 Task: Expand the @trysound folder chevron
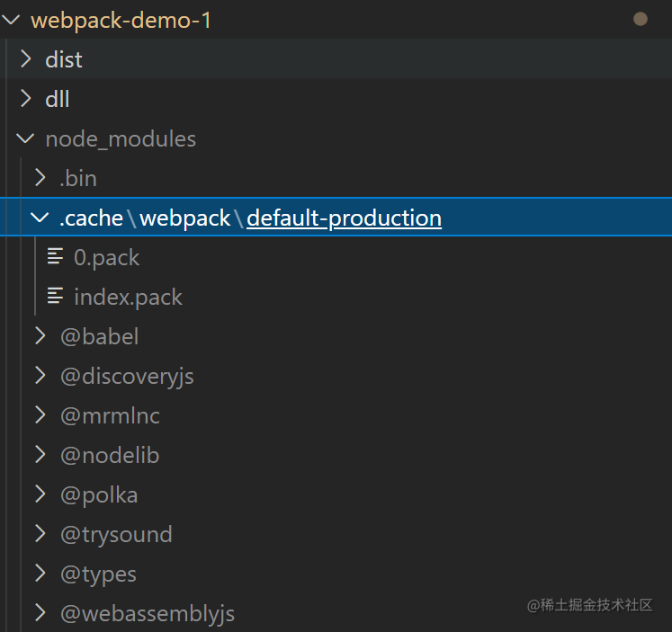[40, 534]
